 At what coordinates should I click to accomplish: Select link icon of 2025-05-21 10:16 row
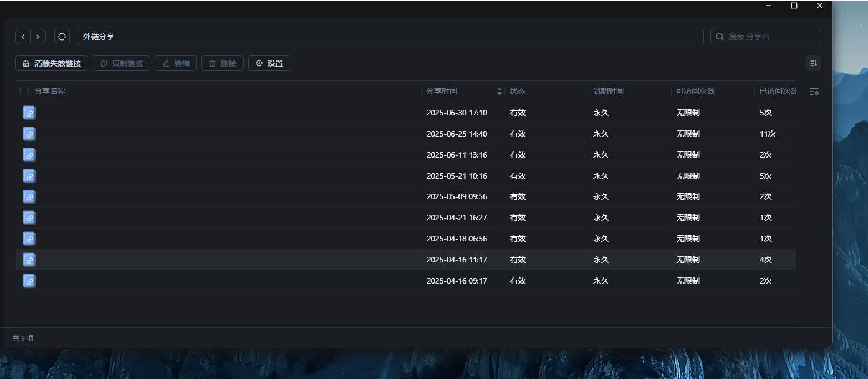point(29,176)
